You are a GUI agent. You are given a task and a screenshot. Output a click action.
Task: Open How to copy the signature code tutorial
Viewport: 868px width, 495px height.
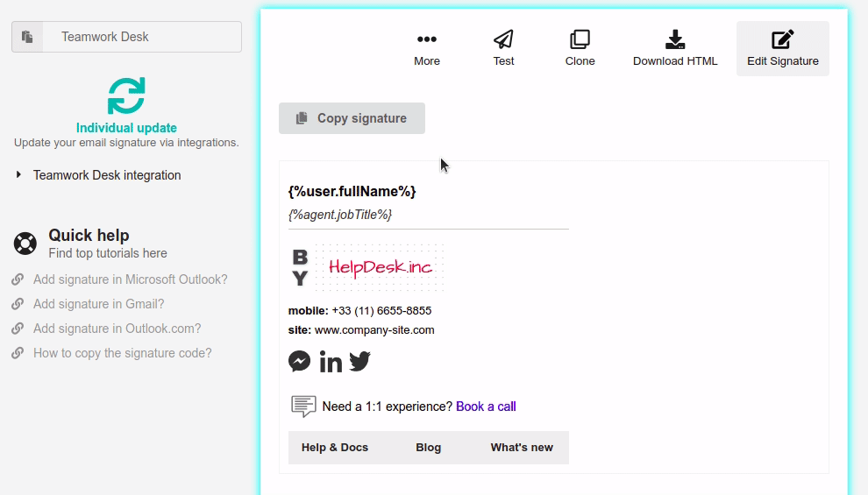123,353
